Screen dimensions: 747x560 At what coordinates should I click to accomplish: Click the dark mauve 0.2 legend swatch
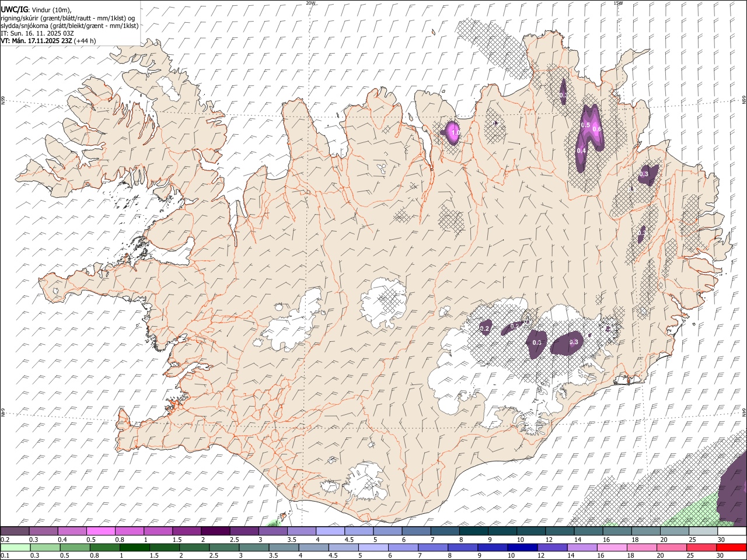[x=15, y=531]
